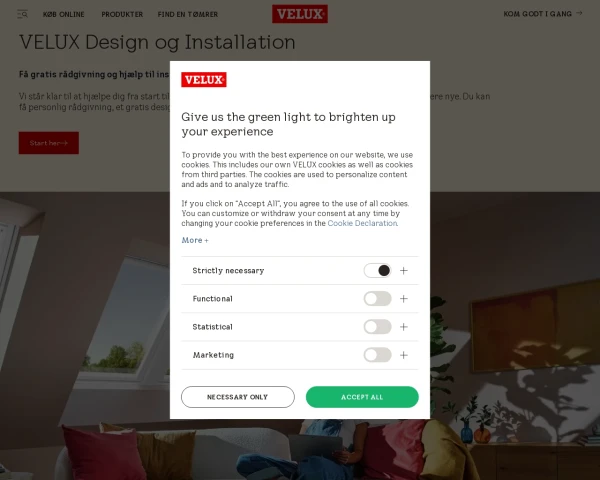Image resolution: width=600 pixels, height=480 pixels.
Task: Enable the Functional cookies switch
Action: (x=377, y=299)
